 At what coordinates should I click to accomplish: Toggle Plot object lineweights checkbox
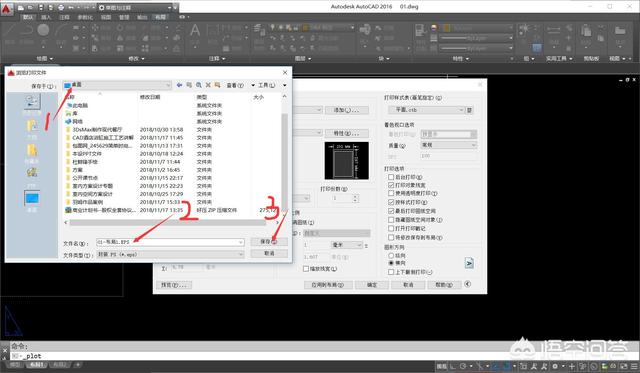pyautogui.click(x=391, y=185)
